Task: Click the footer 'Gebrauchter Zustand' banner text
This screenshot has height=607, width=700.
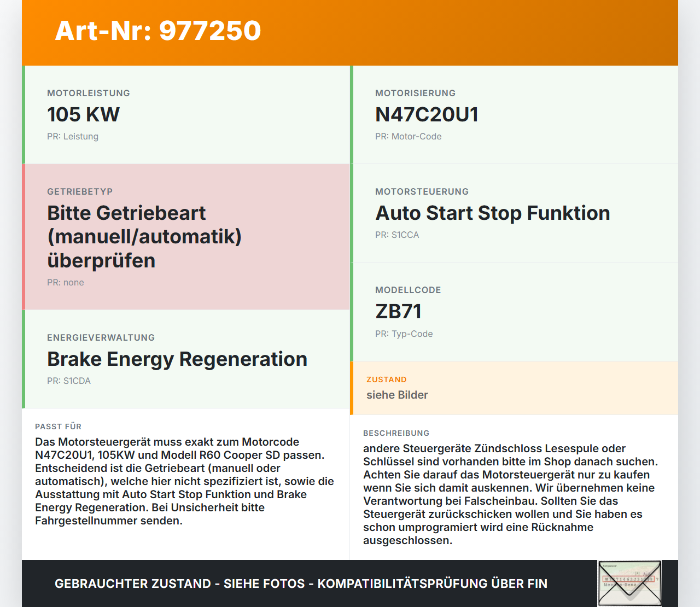Action: [301, 583]
